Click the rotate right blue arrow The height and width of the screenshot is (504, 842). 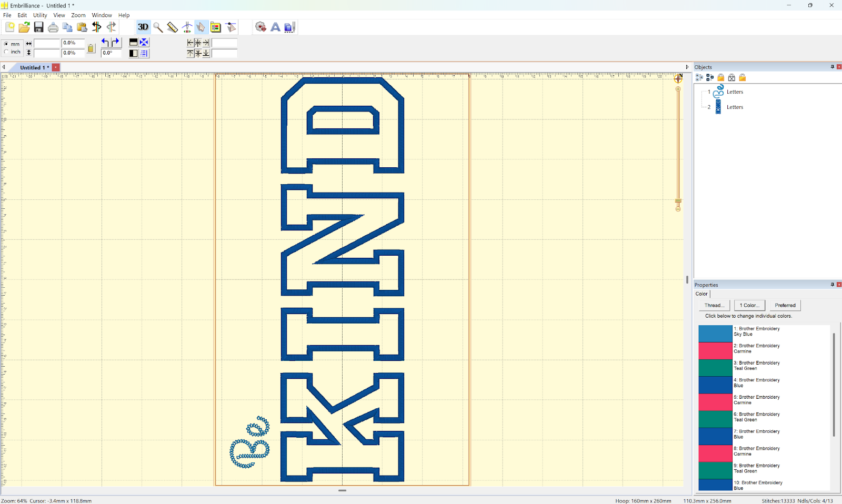point(116,43)
